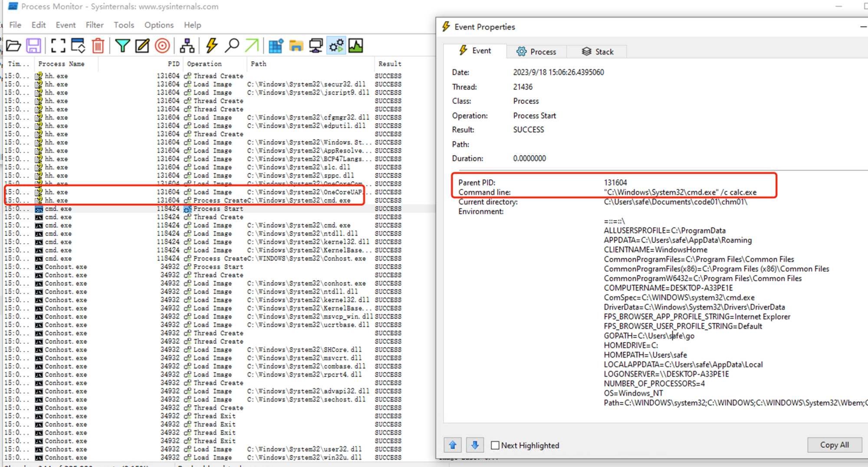Screen dimensions: 868x467
Task: Click the magnifying glass Find icon
Action: tap(232, 46)
